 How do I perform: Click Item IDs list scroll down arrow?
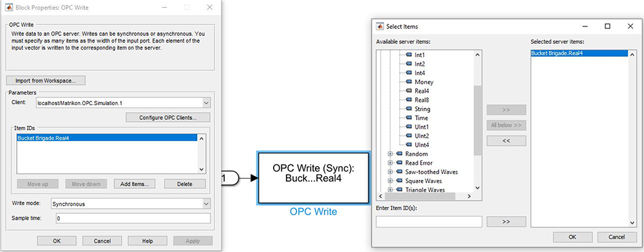201,169
